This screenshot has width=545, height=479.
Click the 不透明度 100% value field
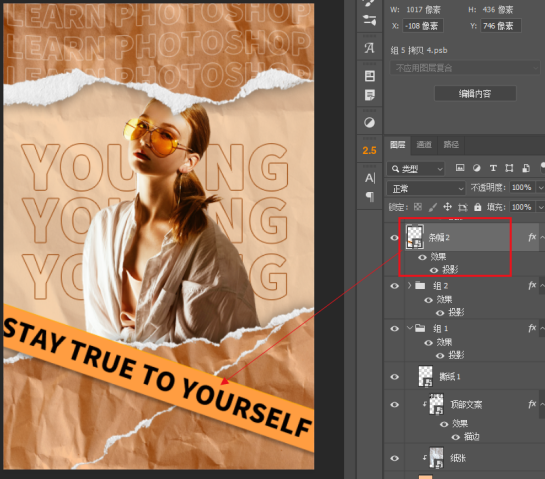pyautogui.click(x=522, y=188)
